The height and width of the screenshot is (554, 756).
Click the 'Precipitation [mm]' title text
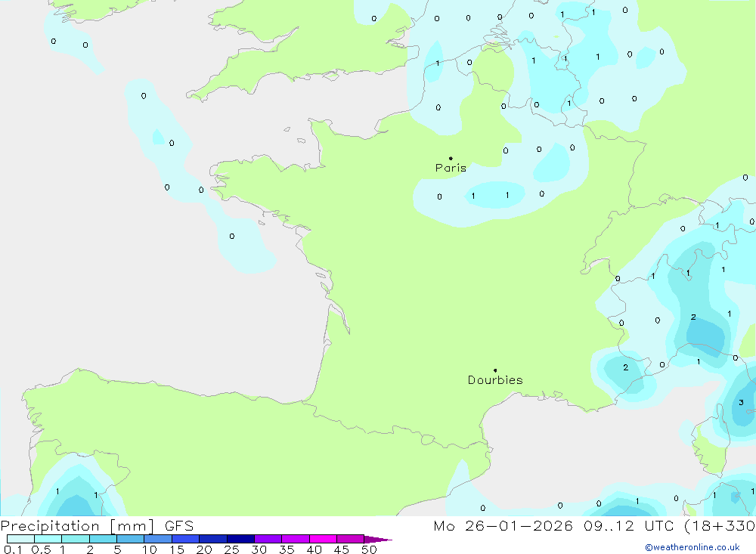pos(77,526)
